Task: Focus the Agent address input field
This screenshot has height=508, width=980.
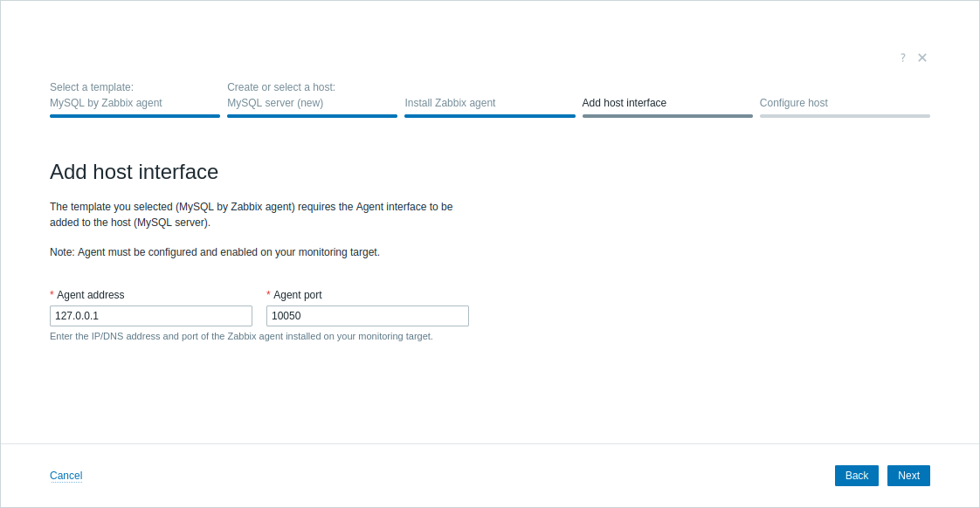Action: click(151, 316)
